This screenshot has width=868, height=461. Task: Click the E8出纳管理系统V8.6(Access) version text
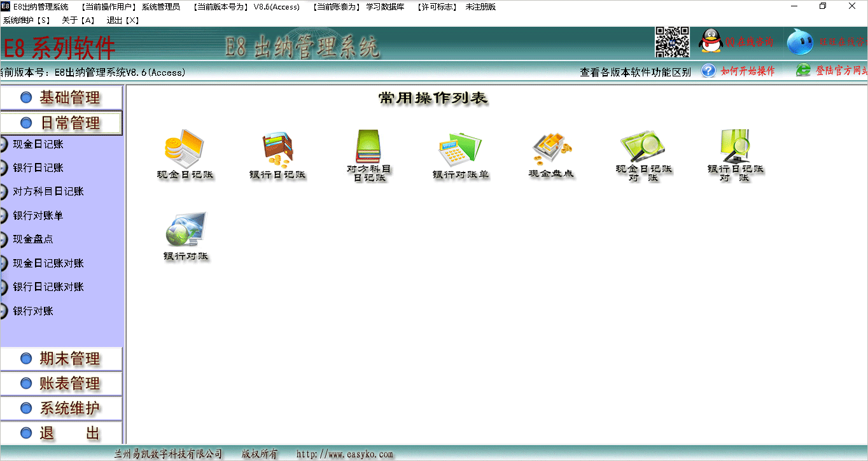[x=120, y=73]
